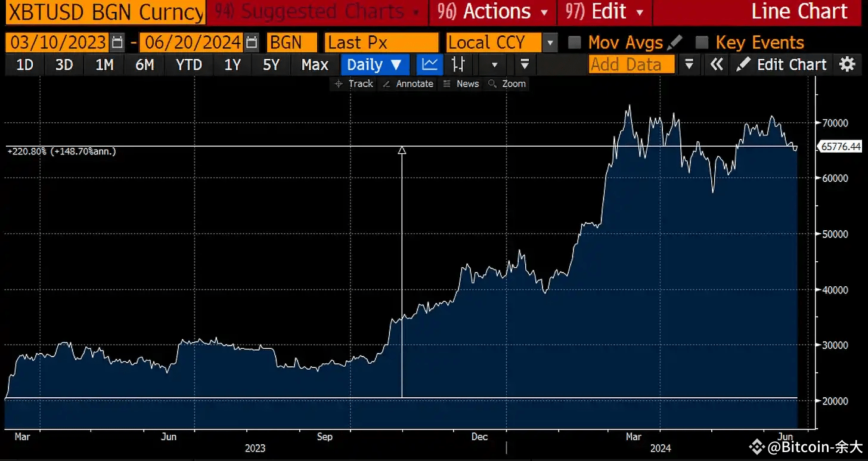The height and width of the screenshot is (461, 868).
Task: Click the 2024 year label on the axis
Action: [x=660, y=448]
